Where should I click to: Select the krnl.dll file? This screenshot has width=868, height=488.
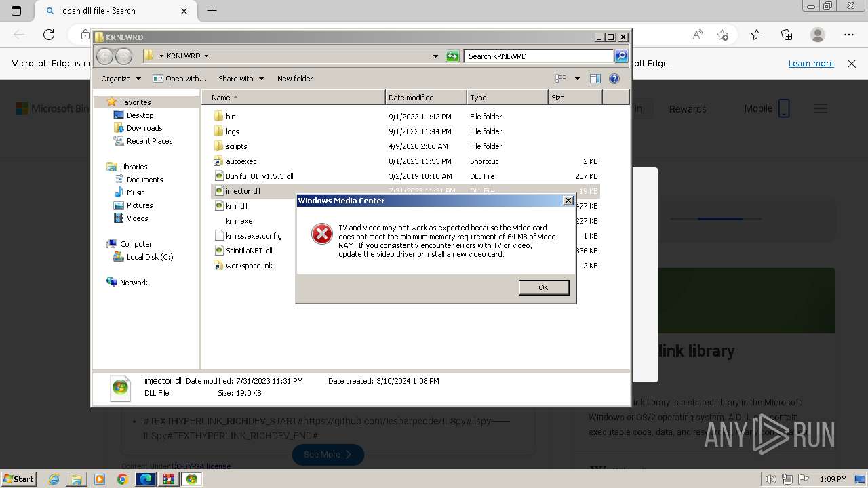(x=236, y=206)
